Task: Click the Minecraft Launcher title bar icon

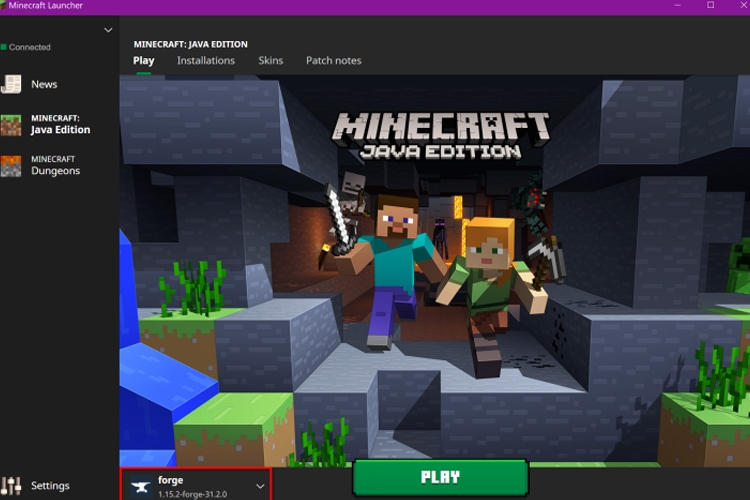Action: [x=3, y=5]
